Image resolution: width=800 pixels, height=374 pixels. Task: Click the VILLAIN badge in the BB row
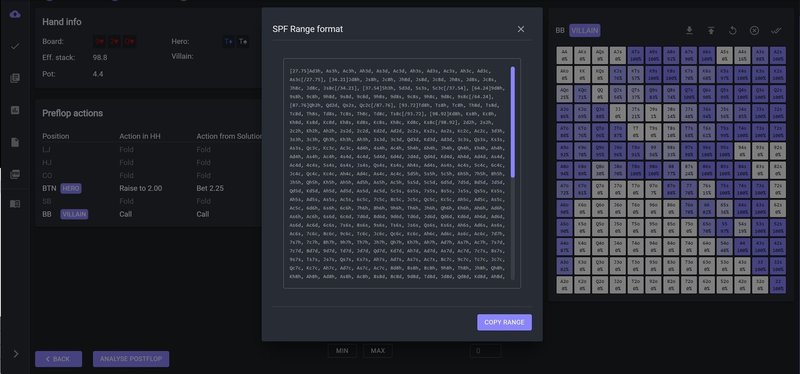(x=74, y=214)
